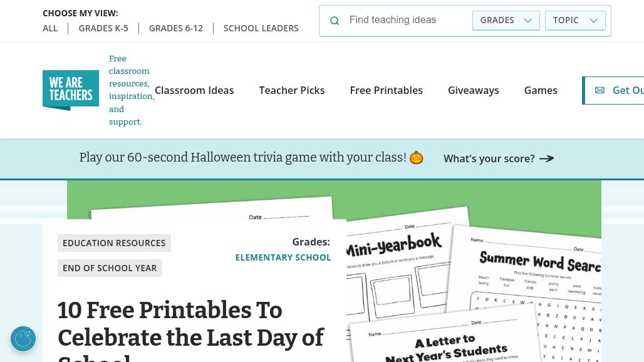Click the search magnifier icon

pos(335,21)
